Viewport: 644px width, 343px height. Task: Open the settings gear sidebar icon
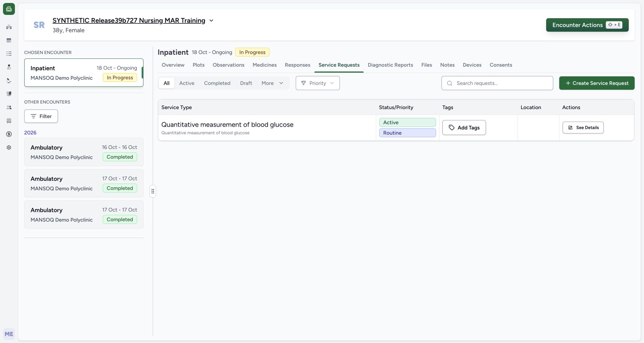[9, 147]
